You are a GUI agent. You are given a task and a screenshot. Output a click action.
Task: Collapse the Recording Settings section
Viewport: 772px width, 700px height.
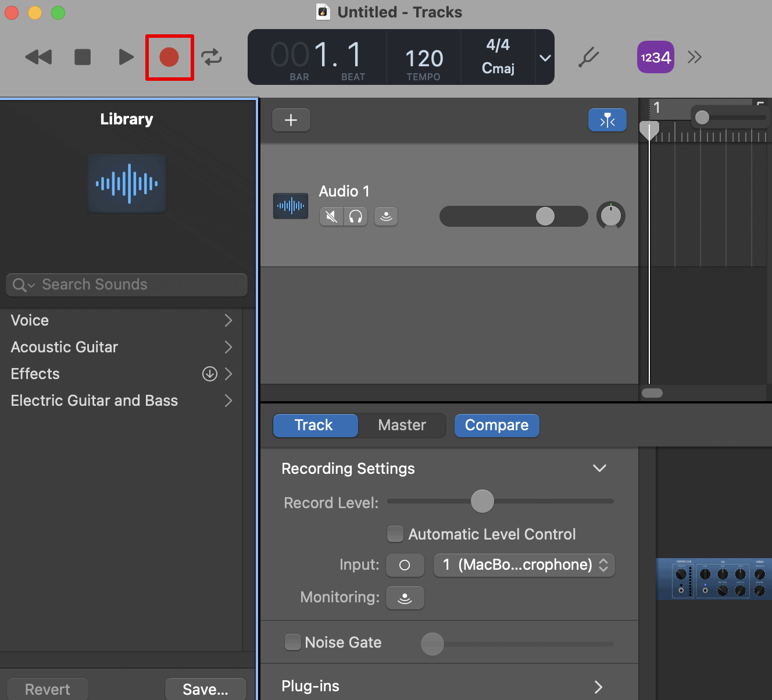pyautogui.click(x=599, y=468)
